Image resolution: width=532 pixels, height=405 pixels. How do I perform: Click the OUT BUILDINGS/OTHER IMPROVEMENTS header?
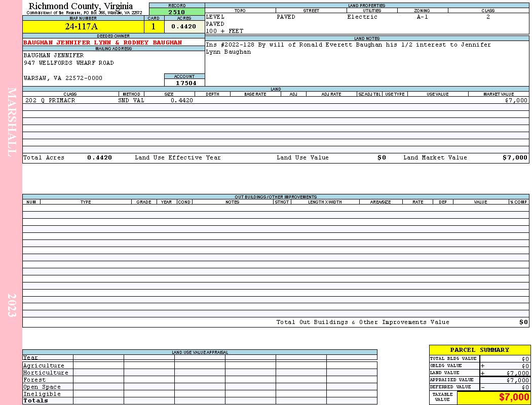(276, 197)
